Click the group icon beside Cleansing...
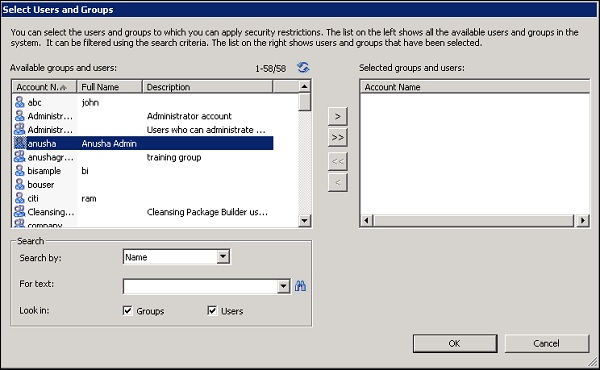This screenshot has height=370, width=600. coord(20,212)
